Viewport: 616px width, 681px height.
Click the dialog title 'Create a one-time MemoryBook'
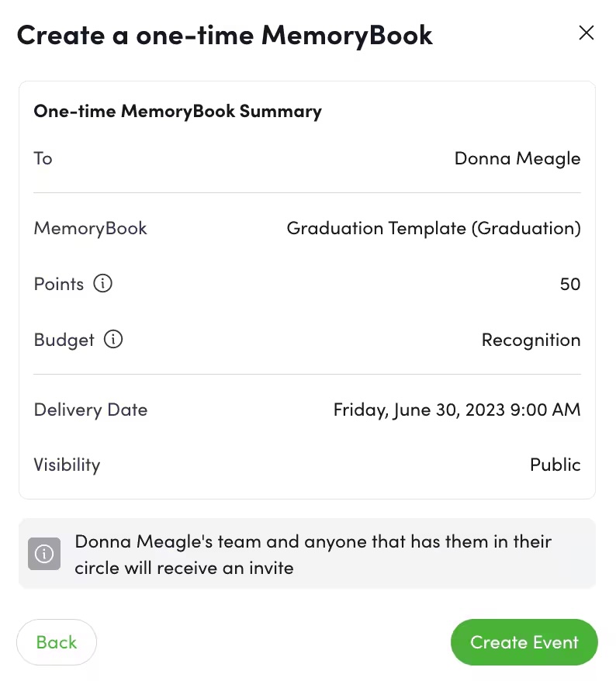(224, 35)
